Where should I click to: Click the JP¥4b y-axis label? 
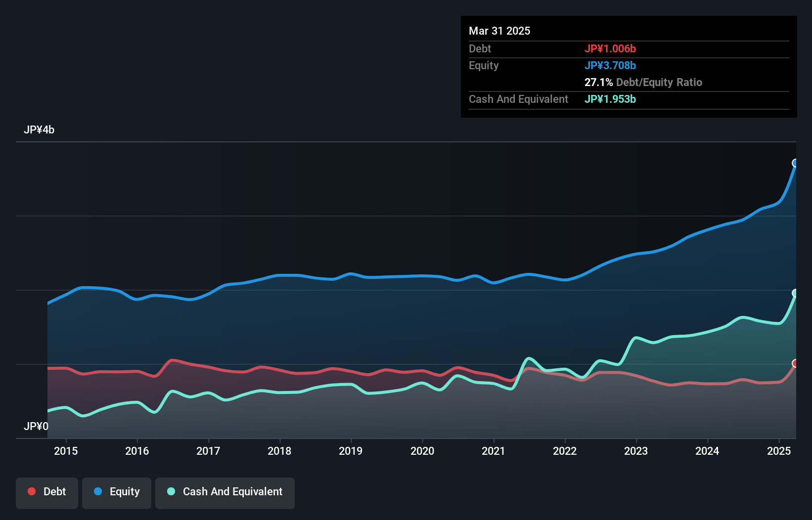pyautogui.click(x=39, y=130)
